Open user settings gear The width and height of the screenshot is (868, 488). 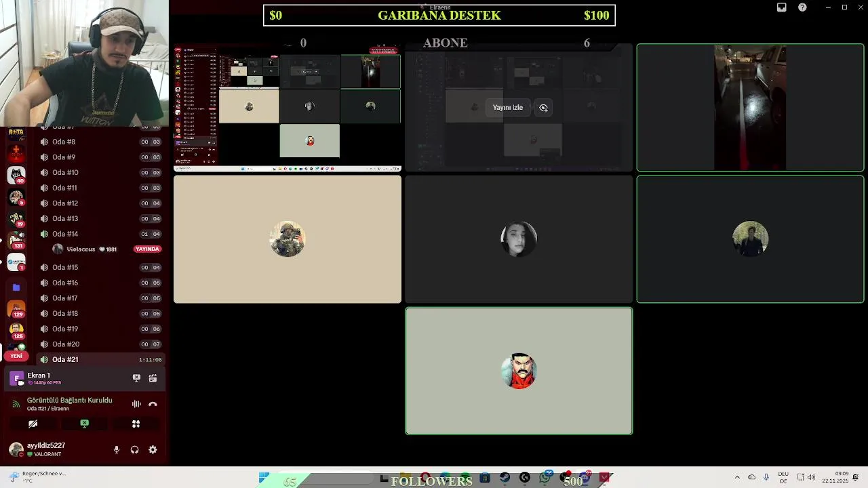[153, 449]
